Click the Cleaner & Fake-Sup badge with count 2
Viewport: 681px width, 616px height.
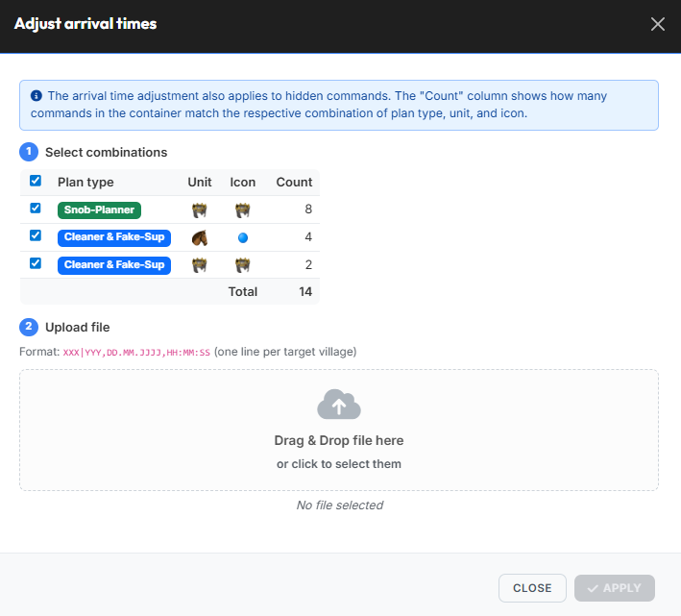114,265
